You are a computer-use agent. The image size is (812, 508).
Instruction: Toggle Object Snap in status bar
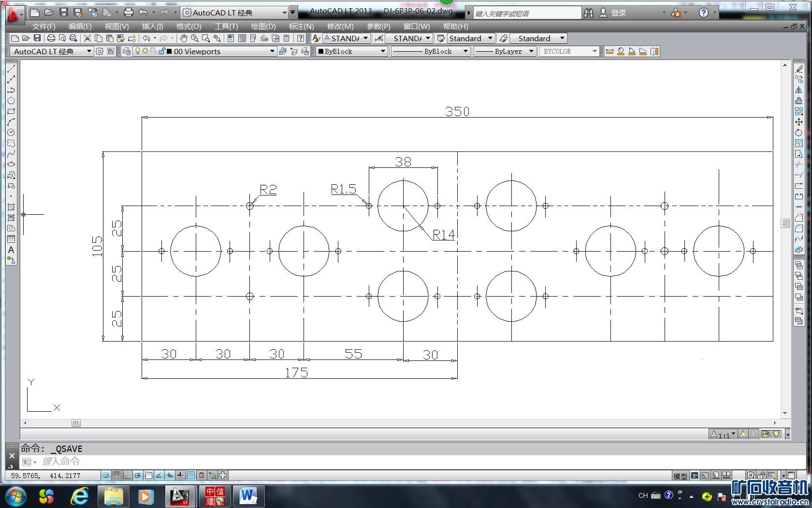148,476
